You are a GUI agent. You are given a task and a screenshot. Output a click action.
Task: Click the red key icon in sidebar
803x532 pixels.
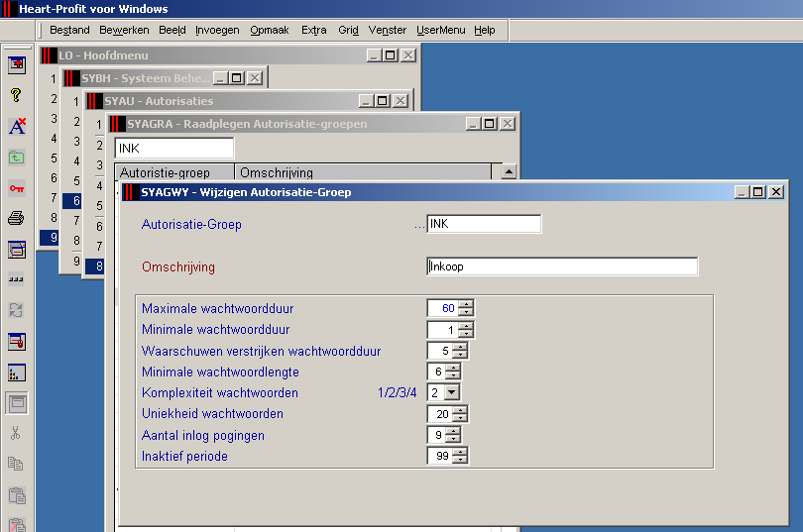[17, 188]
